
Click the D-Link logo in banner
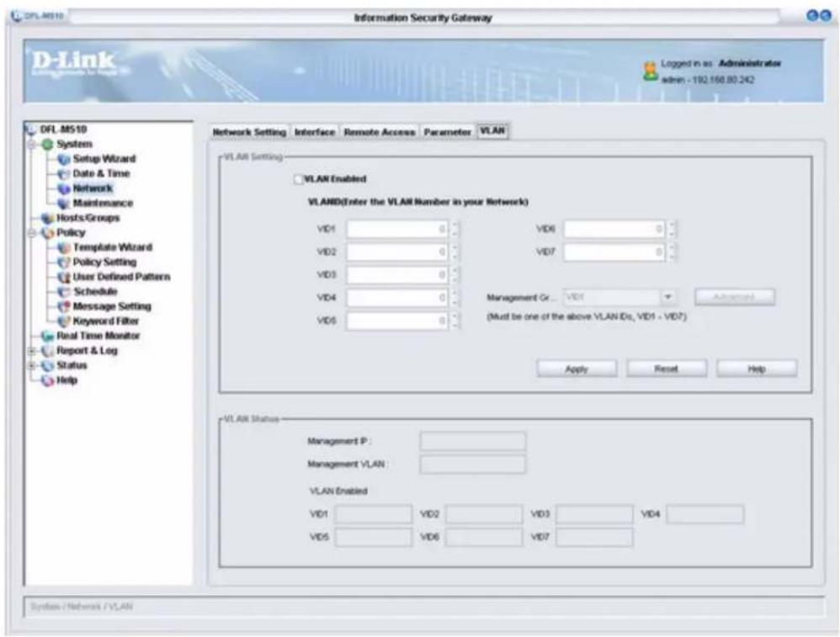(74, 61)
